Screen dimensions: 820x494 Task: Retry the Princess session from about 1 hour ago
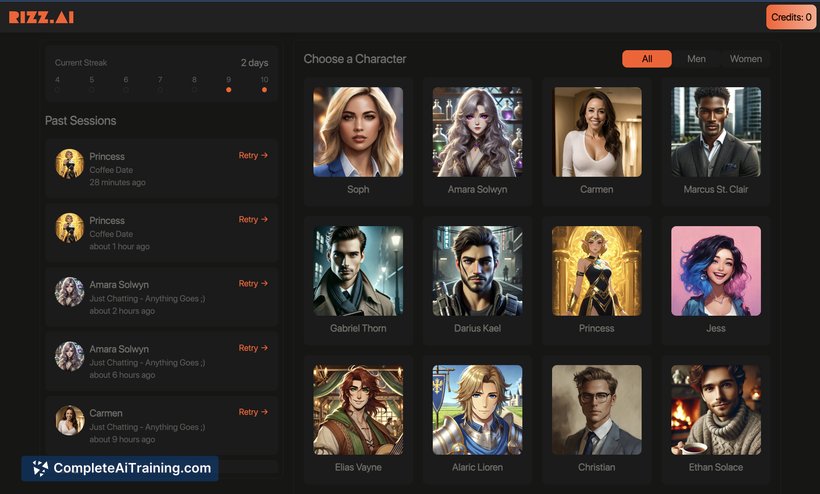(x=253, y=220)
